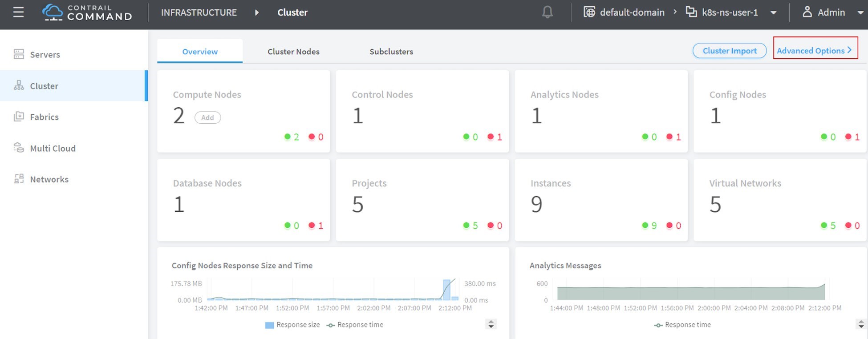Viewport: 868px width, 339px height.
Task: Click the Admin user label
Action: 831,12
